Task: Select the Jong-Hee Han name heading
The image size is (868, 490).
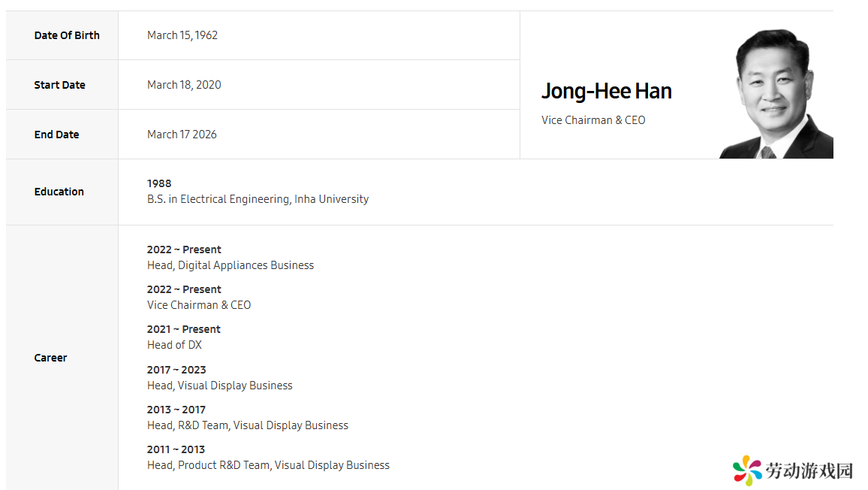Action: (606, 92)
